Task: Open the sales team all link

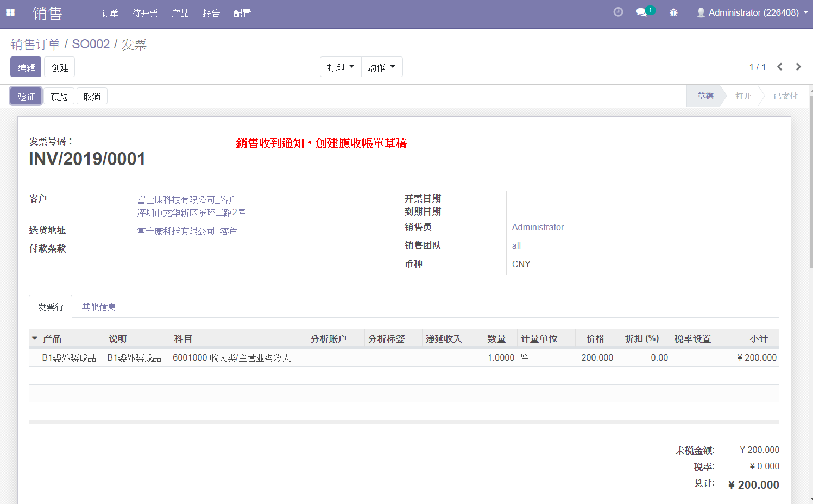Action: pyautogui.click(x=516, y=245)
